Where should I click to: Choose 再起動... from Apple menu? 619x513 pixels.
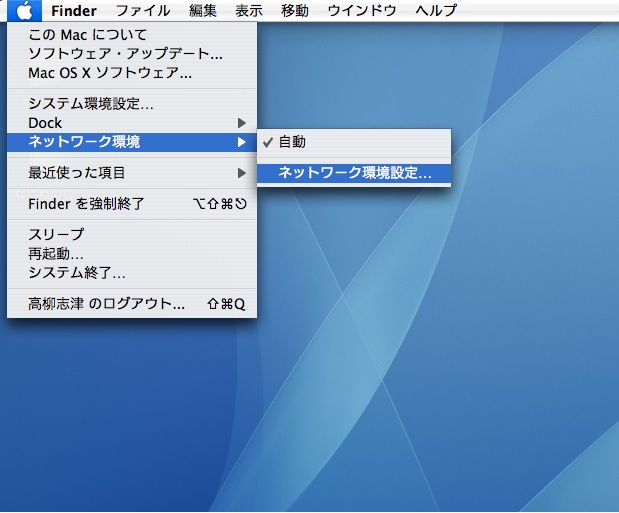click(132, 254)
